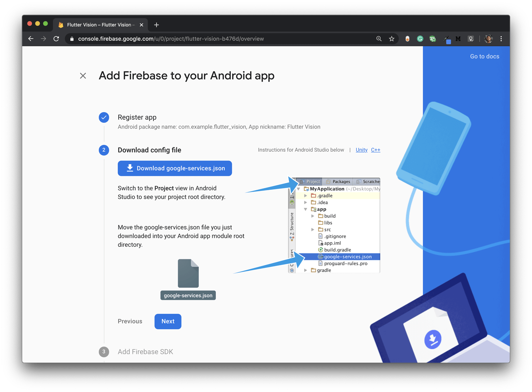Click the Medium "M" extension icon
The width and height of the screenshot is (532, 392).
click(458, 39)
